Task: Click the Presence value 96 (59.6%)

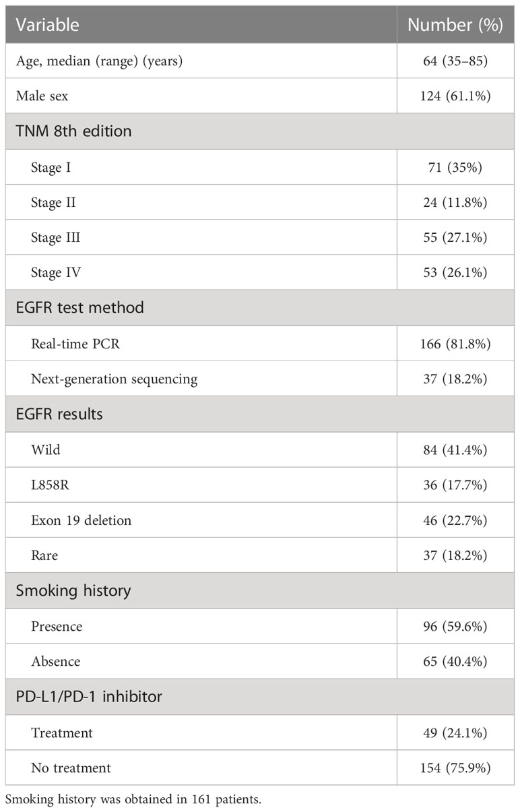Action: tap(456, 625)
